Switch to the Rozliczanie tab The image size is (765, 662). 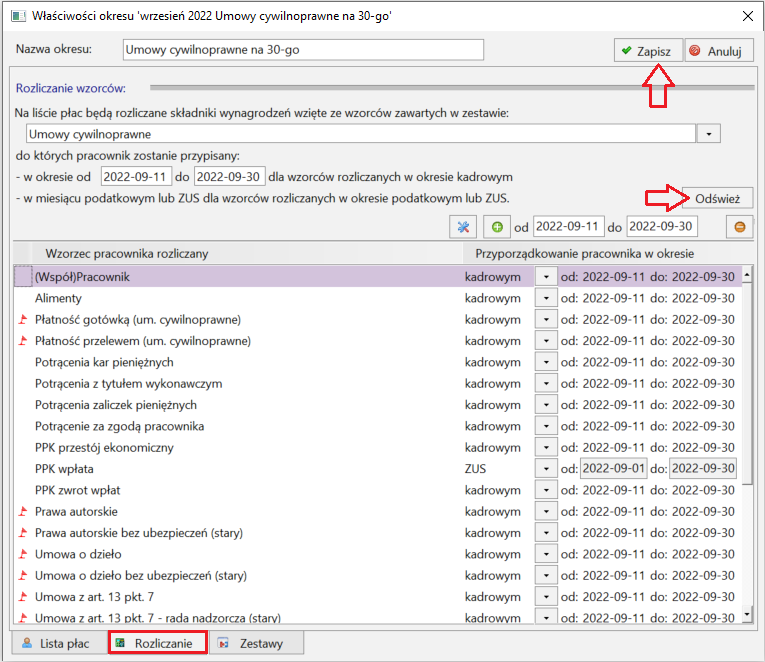tap(158, 643)
